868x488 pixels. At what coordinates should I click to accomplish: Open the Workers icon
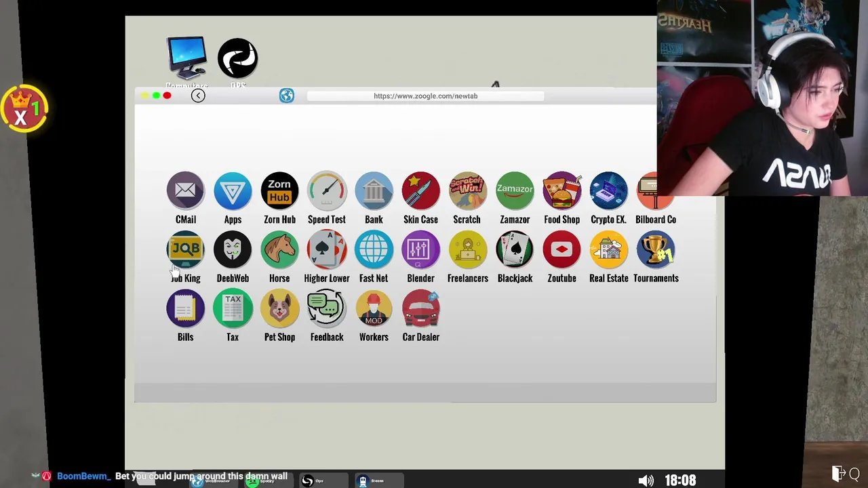pos(374,308)
